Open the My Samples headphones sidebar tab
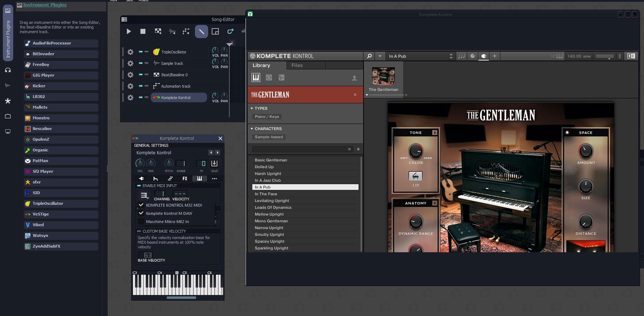This screenshot has height=316, width=644. coord(8,70)
